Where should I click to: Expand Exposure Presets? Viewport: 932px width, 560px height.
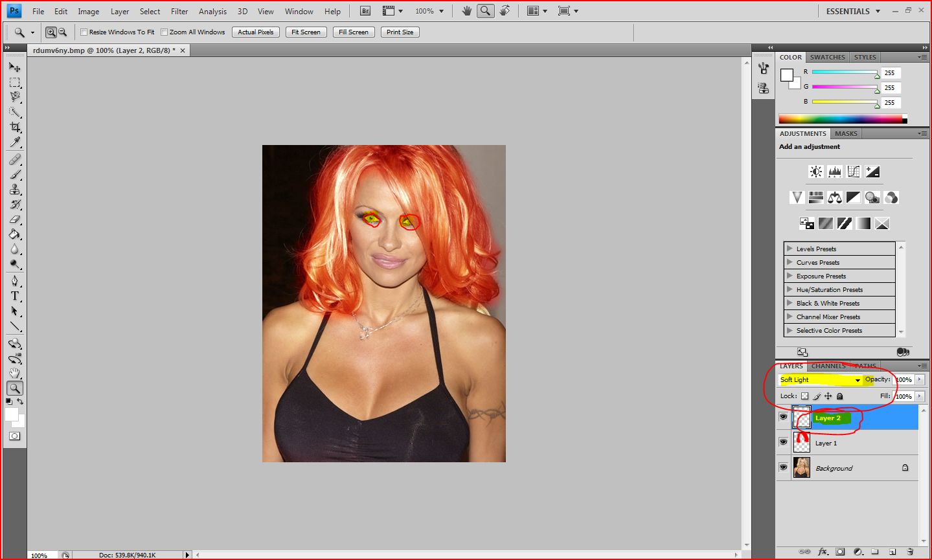(790, 276)
